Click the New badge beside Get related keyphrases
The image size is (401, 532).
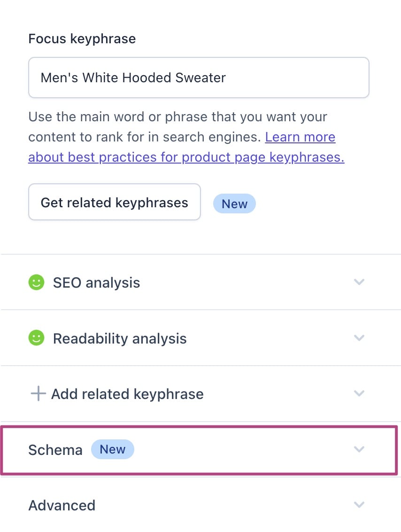[x=234, y=203]
